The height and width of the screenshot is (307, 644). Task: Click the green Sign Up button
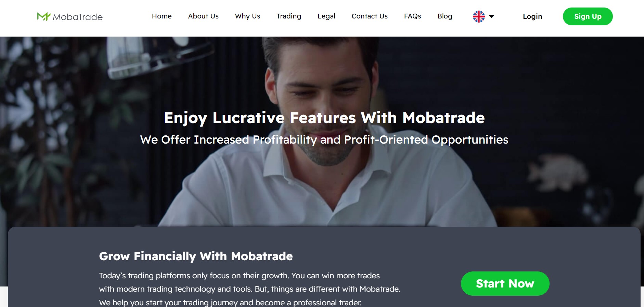[588, 16]
